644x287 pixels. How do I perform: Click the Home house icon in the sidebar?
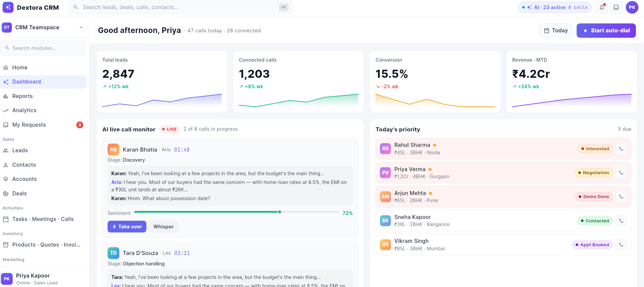tap(6, 67)
